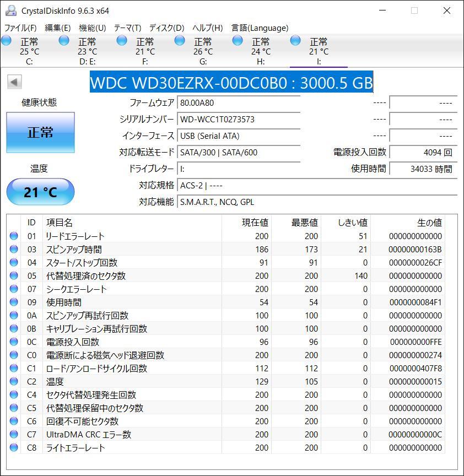The height and width of the screenshot is (476, 464).
Task: Open the 編集(E) menu
Action: (58, 28)
